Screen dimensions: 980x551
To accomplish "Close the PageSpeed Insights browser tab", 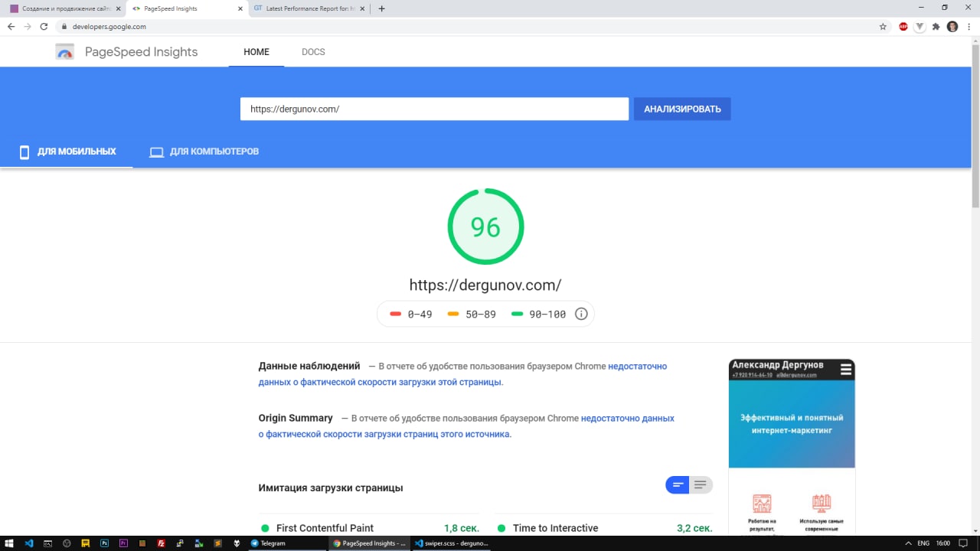I will [x=240, y=8].
